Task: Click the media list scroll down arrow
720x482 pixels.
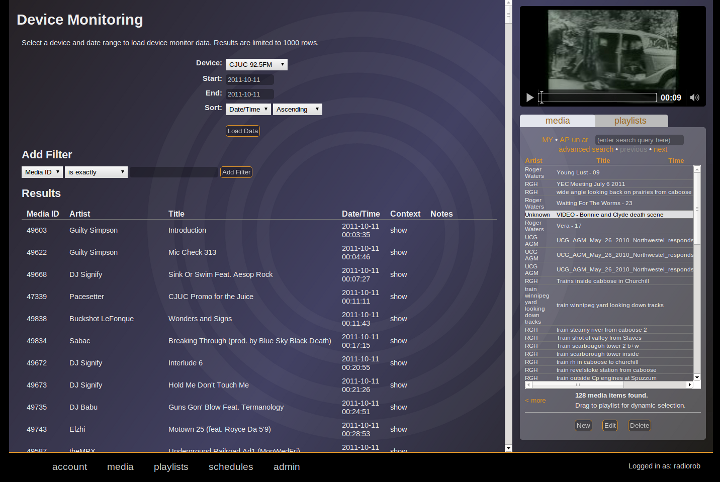Action: pyautogui.click(x=697, y=377)
